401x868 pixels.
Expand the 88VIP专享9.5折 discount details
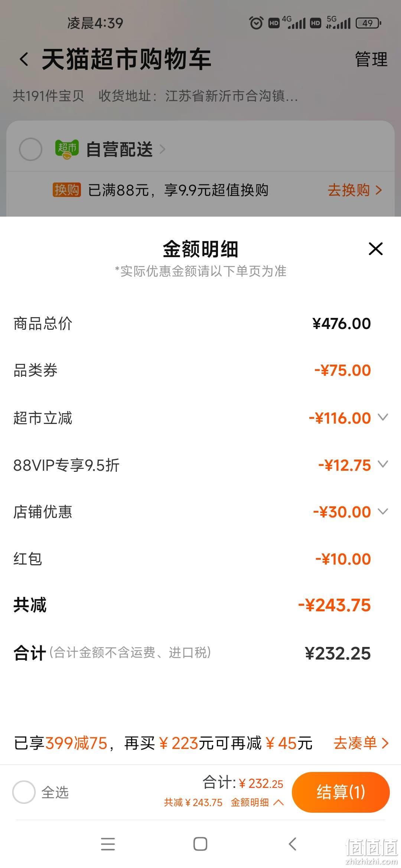coord(383,464)
